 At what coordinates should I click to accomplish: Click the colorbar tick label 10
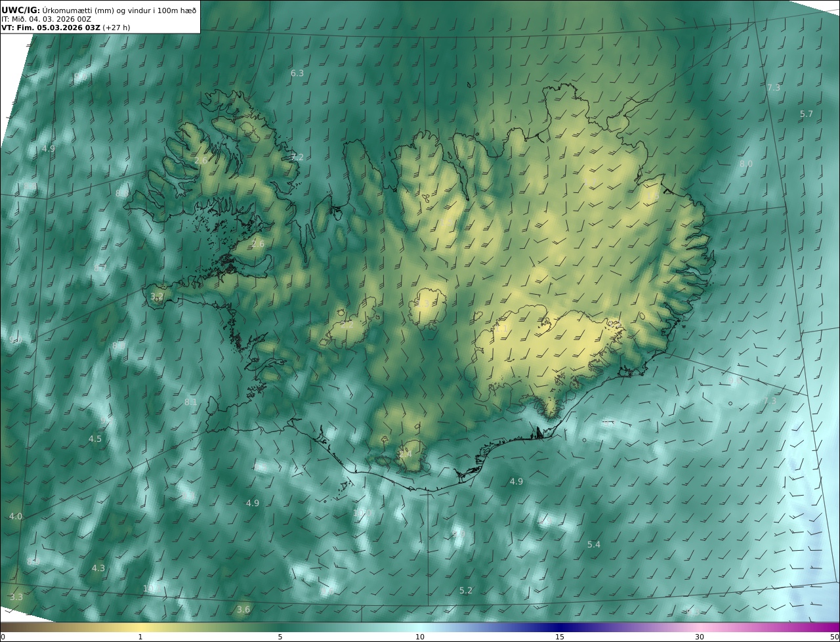coord(420,637)
